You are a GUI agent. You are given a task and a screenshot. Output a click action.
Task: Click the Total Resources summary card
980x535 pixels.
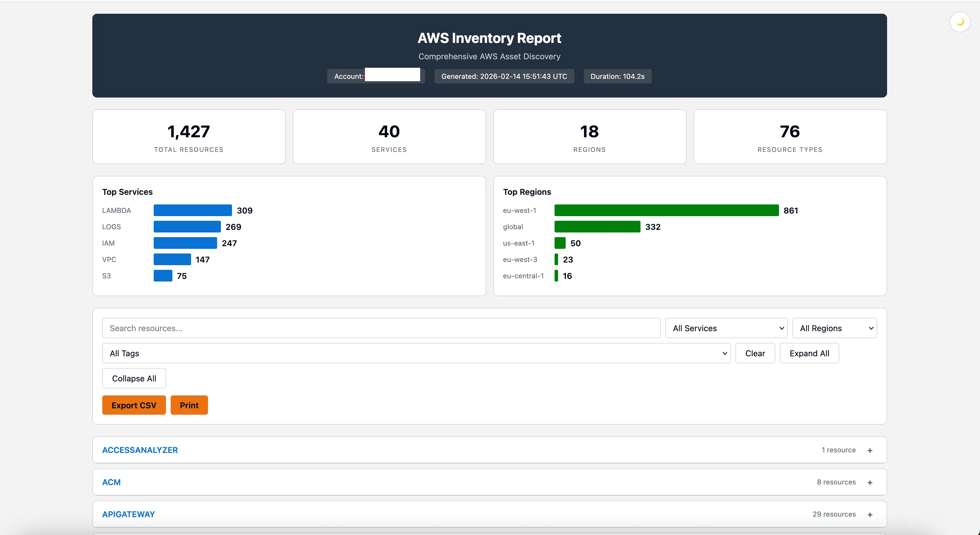pyautogui.click(x=189, y=136)
